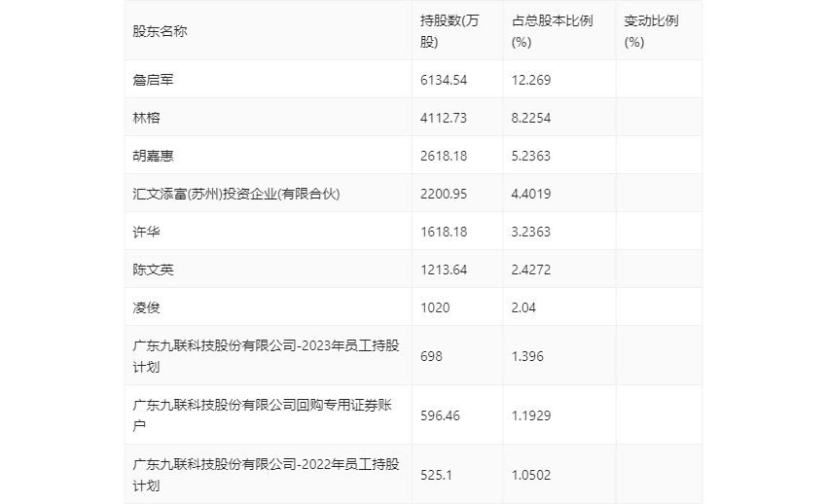
Task: Select shareholder name 胡嘉惠
Action: pos(153,156)
